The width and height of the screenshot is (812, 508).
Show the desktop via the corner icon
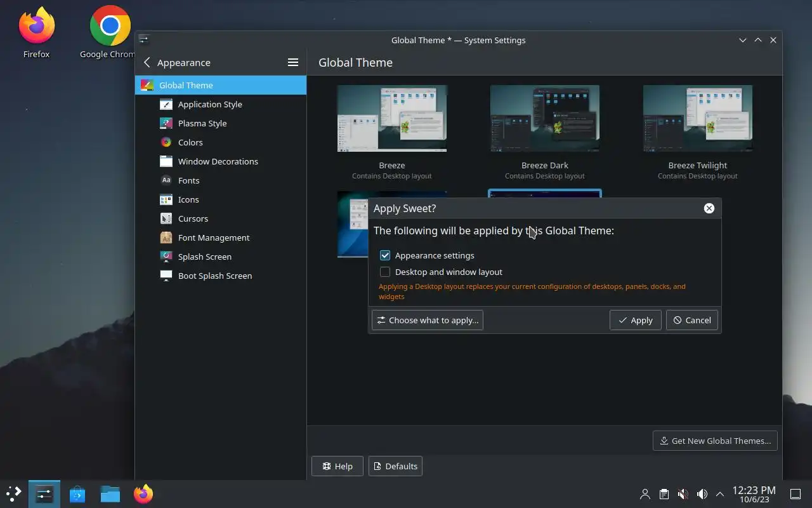click(796, 494)
